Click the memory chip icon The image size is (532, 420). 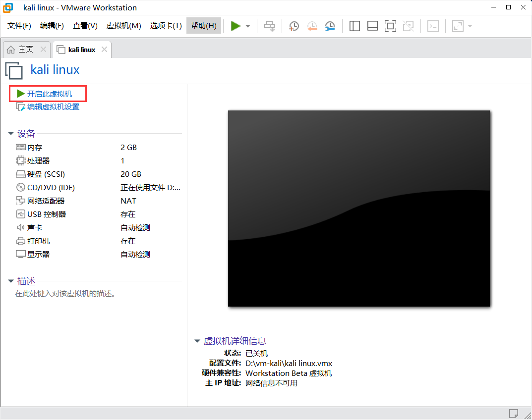pyautogui.click(x=21, y=147)
